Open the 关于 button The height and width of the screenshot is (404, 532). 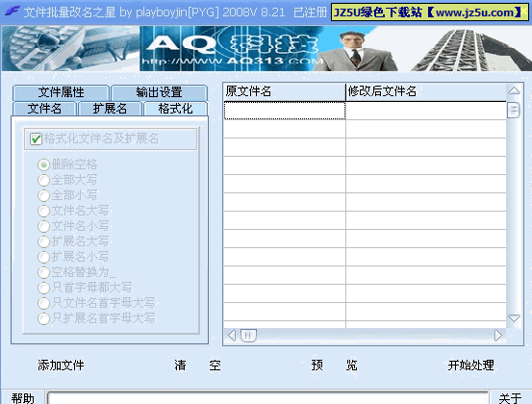510,397
